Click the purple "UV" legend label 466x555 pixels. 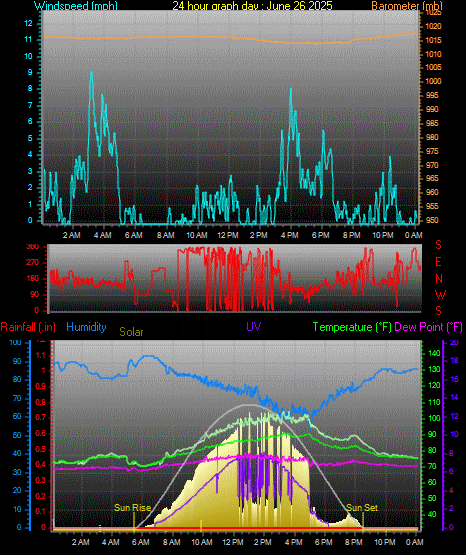pos(254,327)
